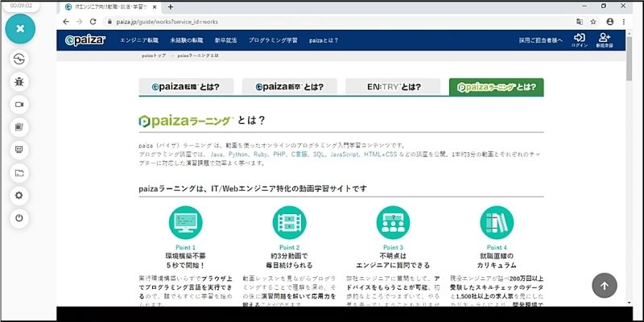Viewport: 644px width, 322px height.
Task: Click the Point 4 books icon
Action: (x=497, y=223)
